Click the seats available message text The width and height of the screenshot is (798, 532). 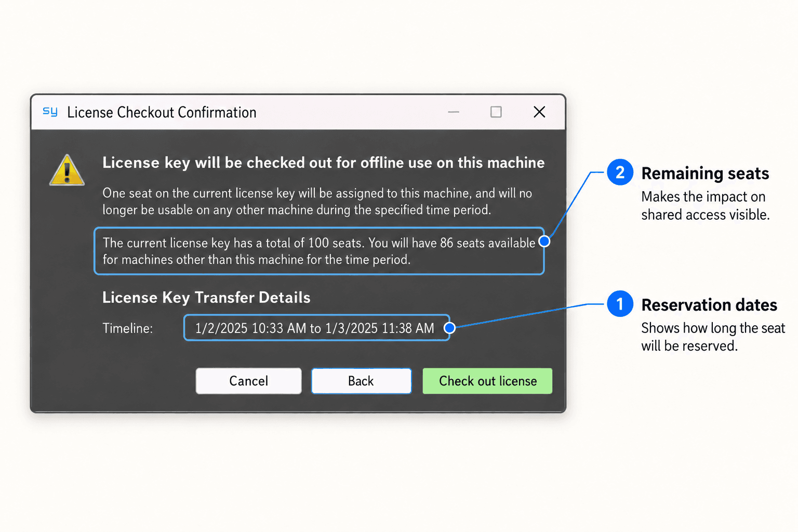[x=318, y=251]
